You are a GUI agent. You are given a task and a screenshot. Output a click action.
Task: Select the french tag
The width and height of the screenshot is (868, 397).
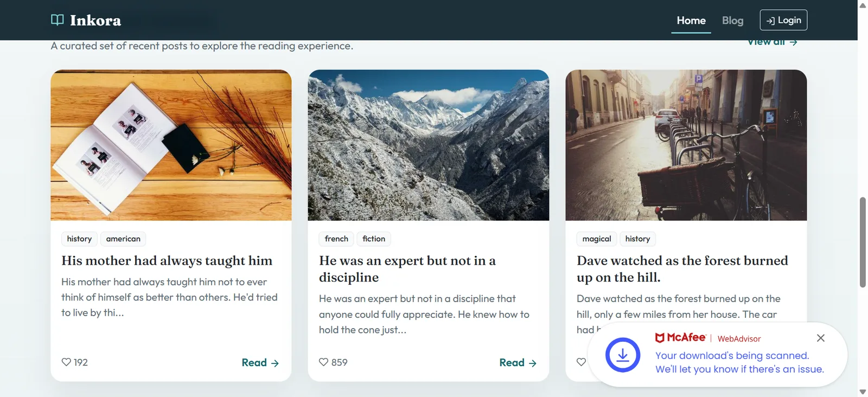pyautogui.click(x=336, y=239)
